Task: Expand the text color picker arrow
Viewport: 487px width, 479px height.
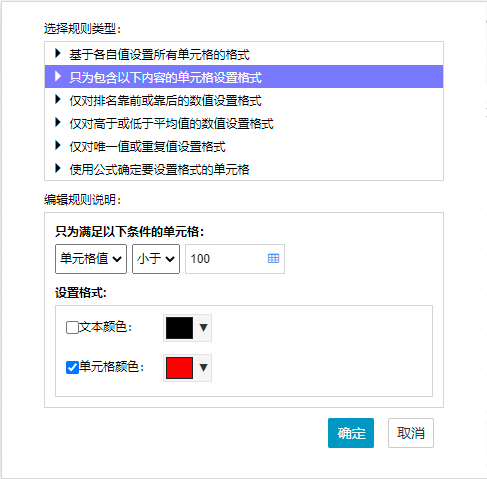Action: click(x=204, y=328)
